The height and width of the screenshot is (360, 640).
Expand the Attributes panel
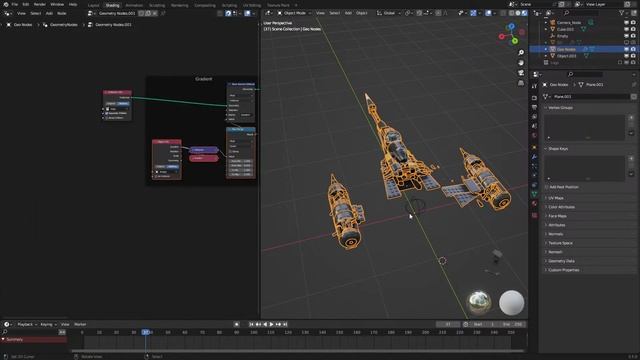(557, 225)
